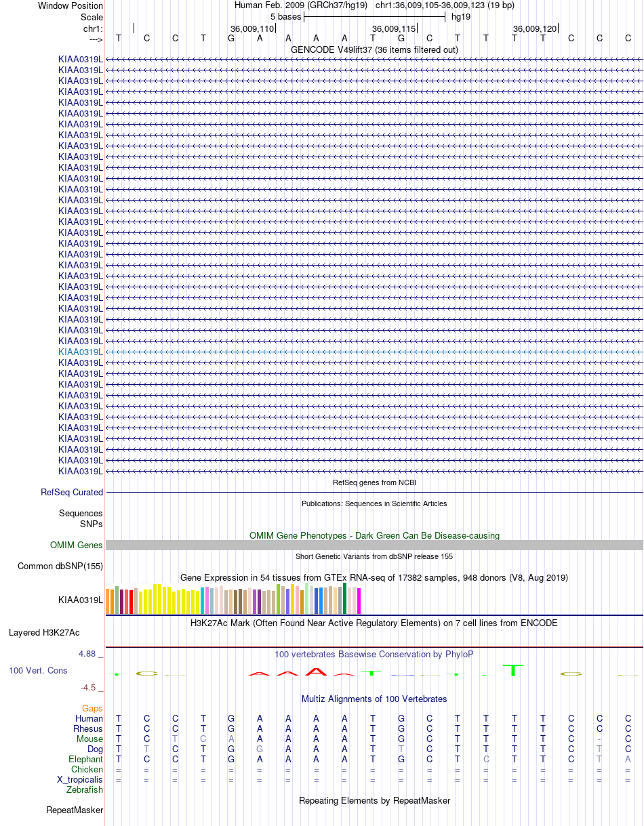This screenshot has height=826, width=644.
Task: Click the OMIM Genes track label
Action: (x=77, y=545)
